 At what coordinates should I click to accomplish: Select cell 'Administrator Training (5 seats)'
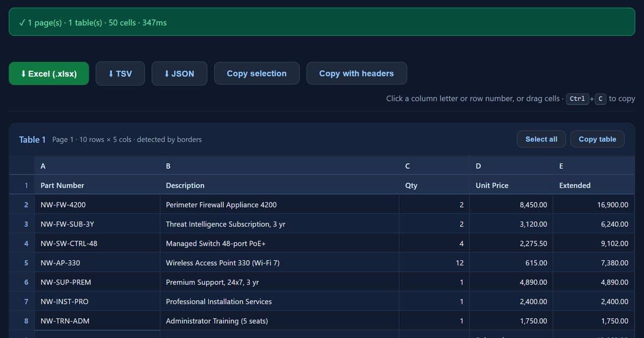280,320
